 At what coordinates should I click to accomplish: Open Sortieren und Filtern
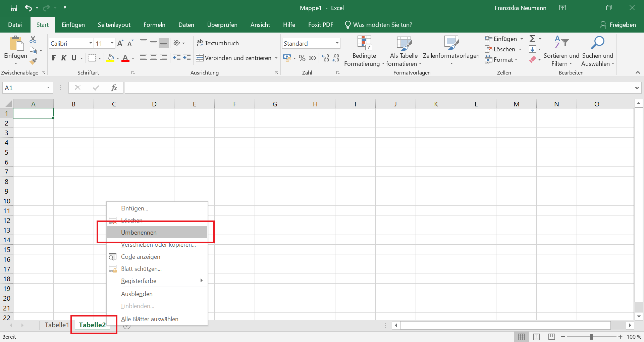click(x=561, y=50)
